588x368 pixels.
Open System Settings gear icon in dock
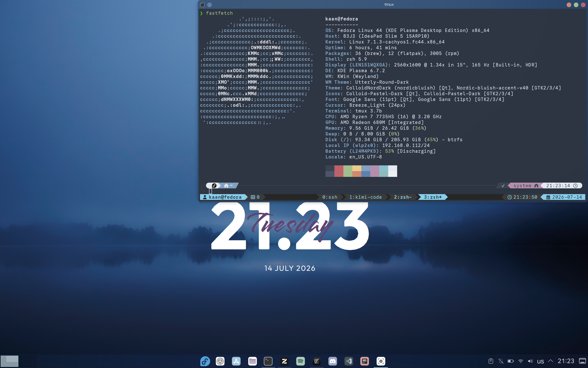[x=220, y=361]
